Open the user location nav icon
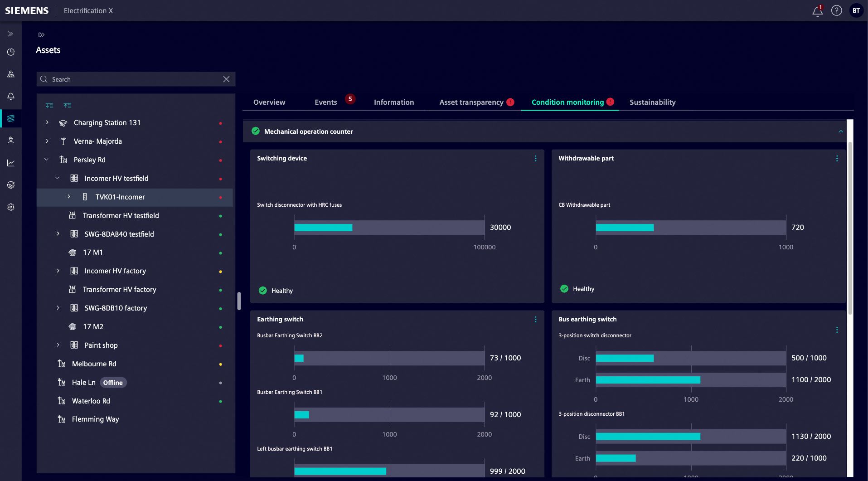 (11, 140)
